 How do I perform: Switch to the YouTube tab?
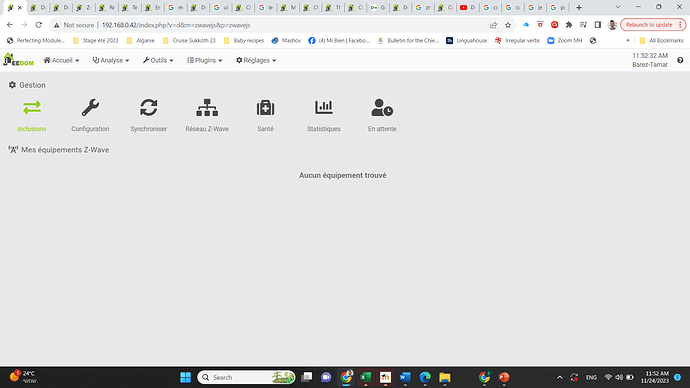(468, 7)
